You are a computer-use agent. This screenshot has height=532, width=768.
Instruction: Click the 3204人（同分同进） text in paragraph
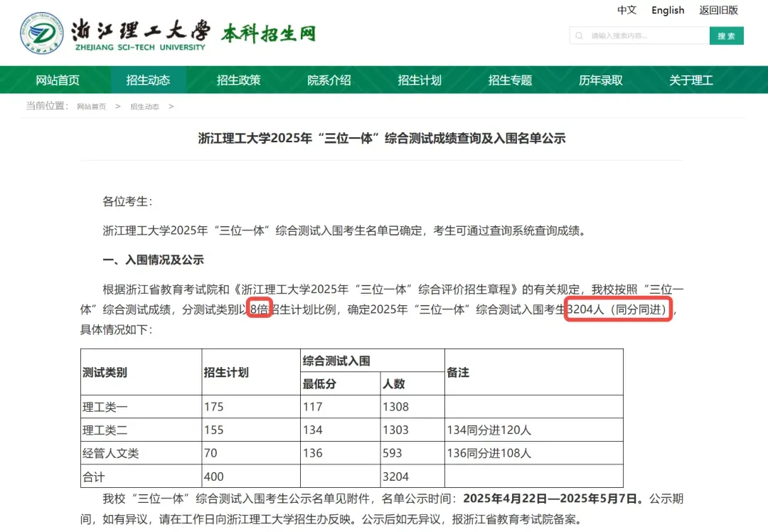click(x=617, y=309)
